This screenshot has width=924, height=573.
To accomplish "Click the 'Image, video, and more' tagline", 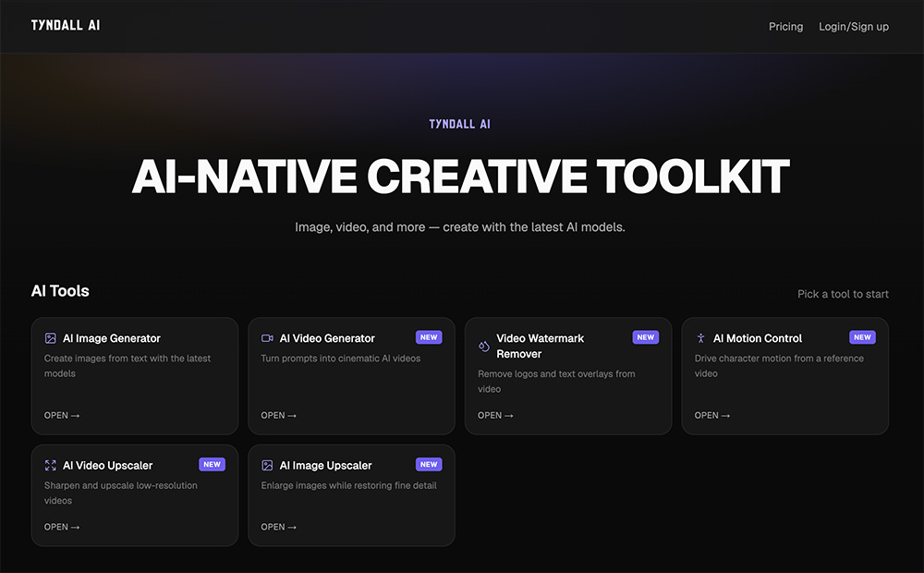I will 460,227.
